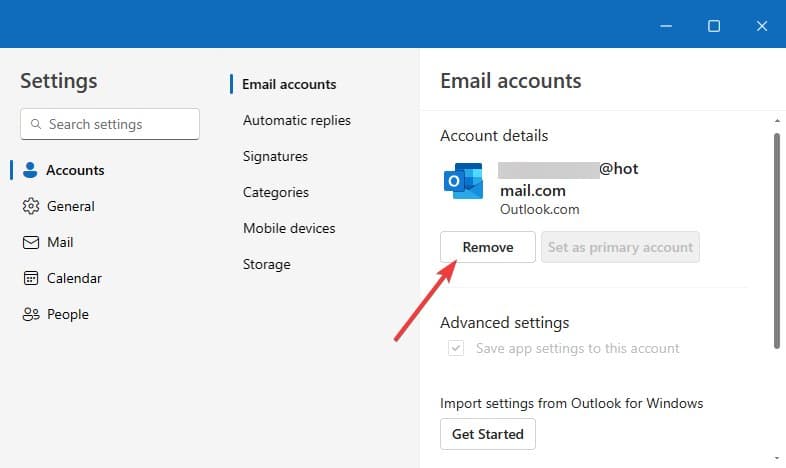The image size is (786, 468).
Task: Select the Email accounts tab
Action: pyautogui.click(x=289, y=84)
